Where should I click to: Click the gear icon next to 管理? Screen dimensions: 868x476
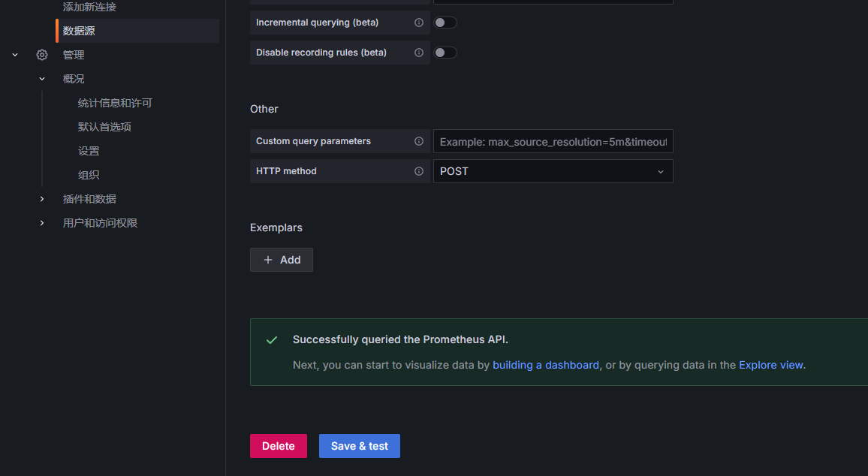(42, 55)
